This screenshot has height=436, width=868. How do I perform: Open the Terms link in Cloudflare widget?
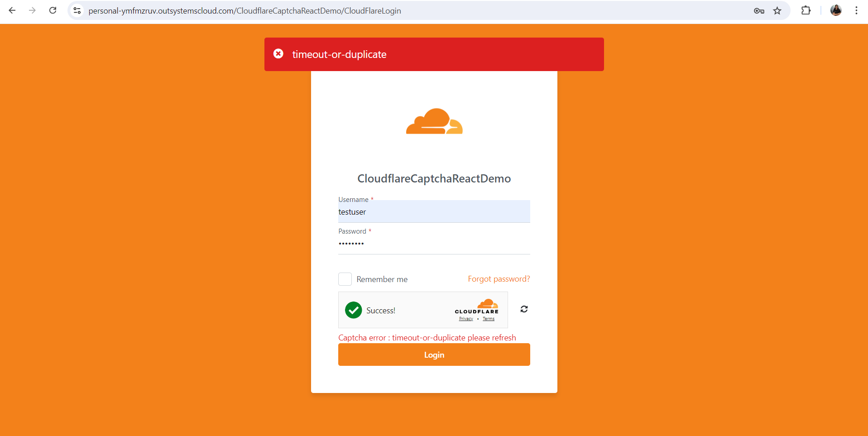pyautogui.click(x=489, y=319)
